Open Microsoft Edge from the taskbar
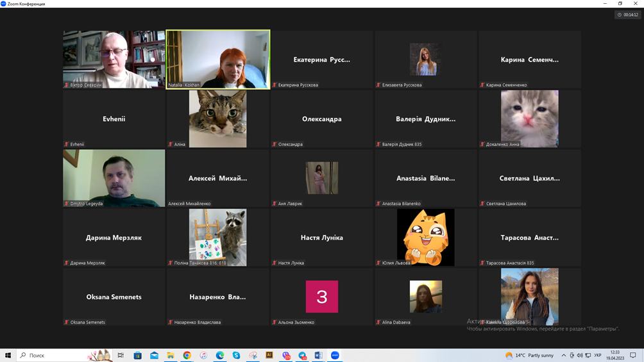The width and height of the screenshot is (644, 362). point(220,355)
